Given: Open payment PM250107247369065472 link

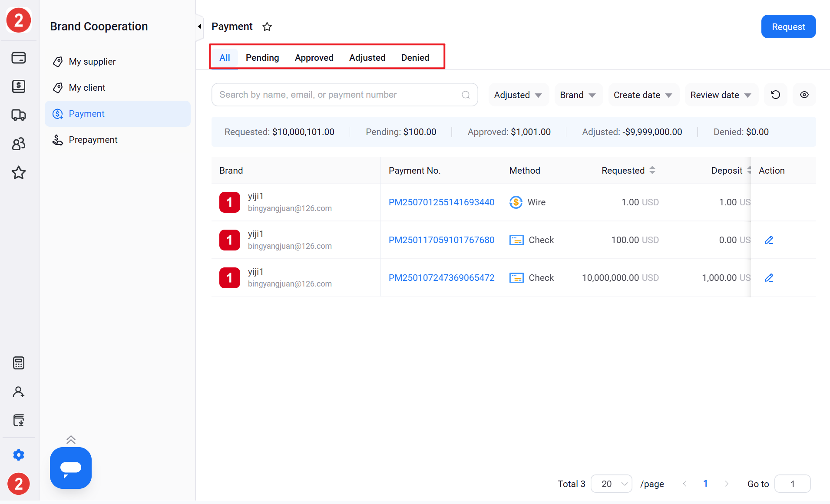Looking at the screenshot, I should (x=441, y=278).
